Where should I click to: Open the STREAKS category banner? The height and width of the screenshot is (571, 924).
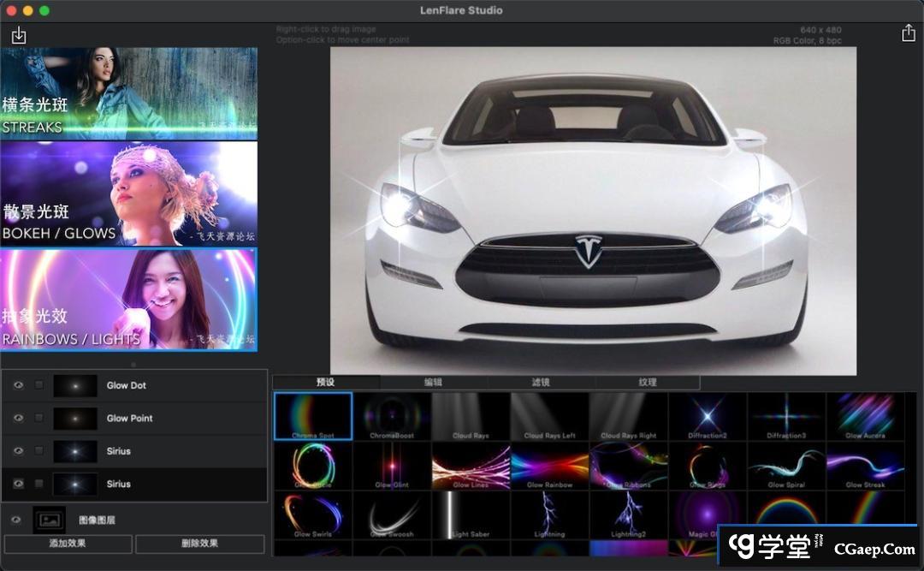pos(128,93)
